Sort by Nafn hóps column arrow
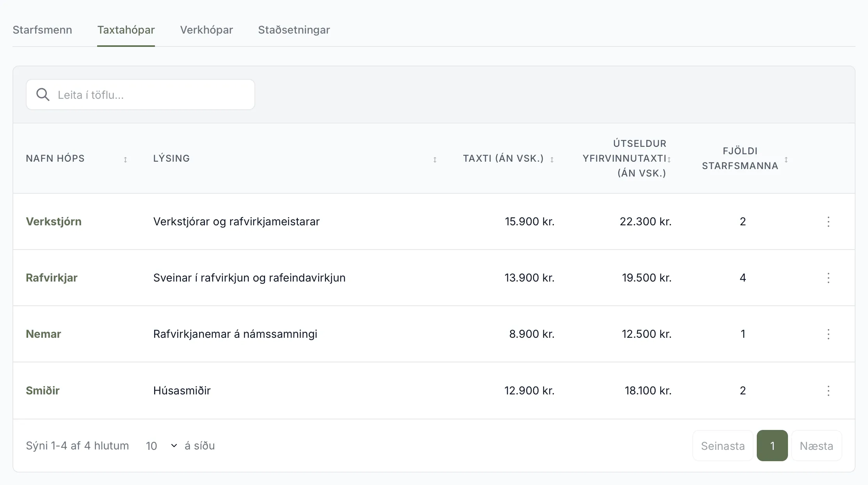The height and width of the screenshot is (485, 868). point(125,160)
